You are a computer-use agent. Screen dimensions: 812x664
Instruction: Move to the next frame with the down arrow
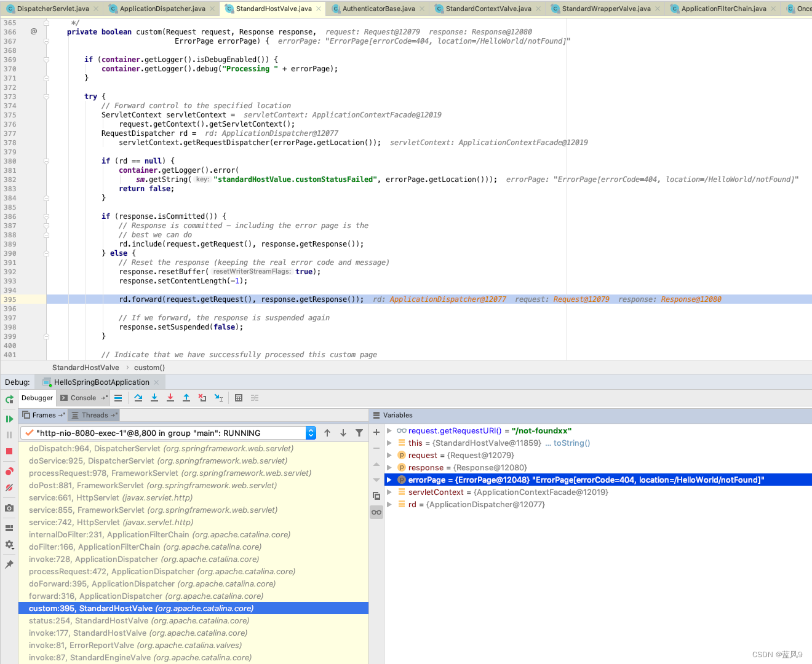[343, 433]
